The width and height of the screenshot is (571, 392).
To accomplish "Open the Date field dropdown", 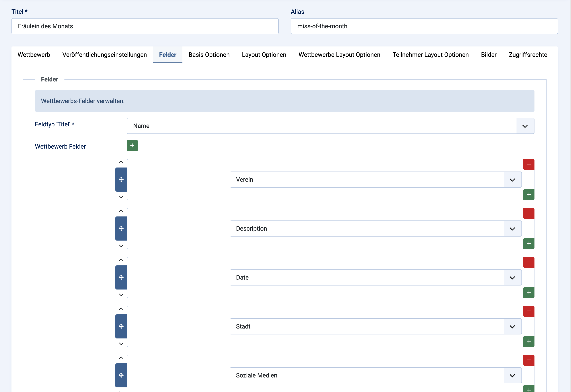I will click(375, 277).
